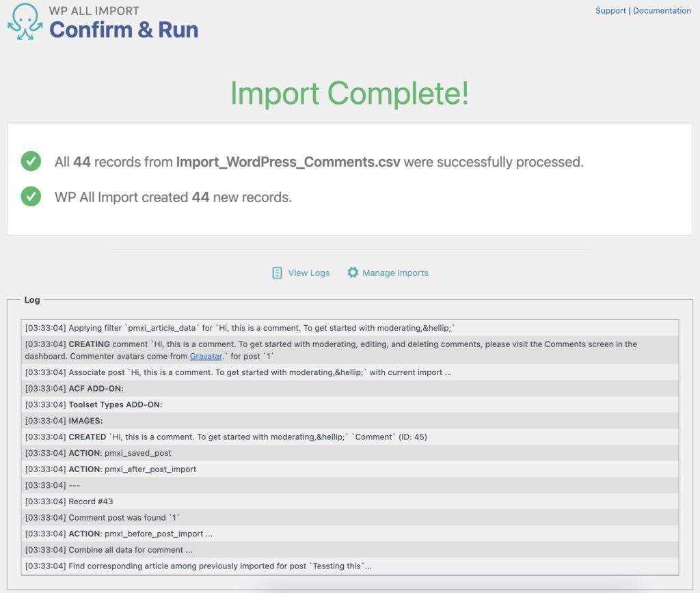The image size is (700, 593).
Task: Click the Import Complete heading
Action: (x=349, y=94)
